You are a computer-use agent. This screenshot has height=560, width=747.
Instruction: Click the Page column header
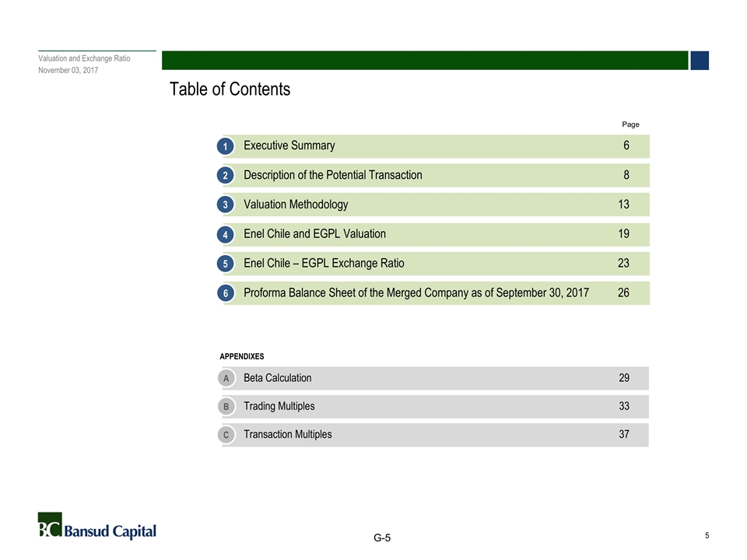coord(630,124)
